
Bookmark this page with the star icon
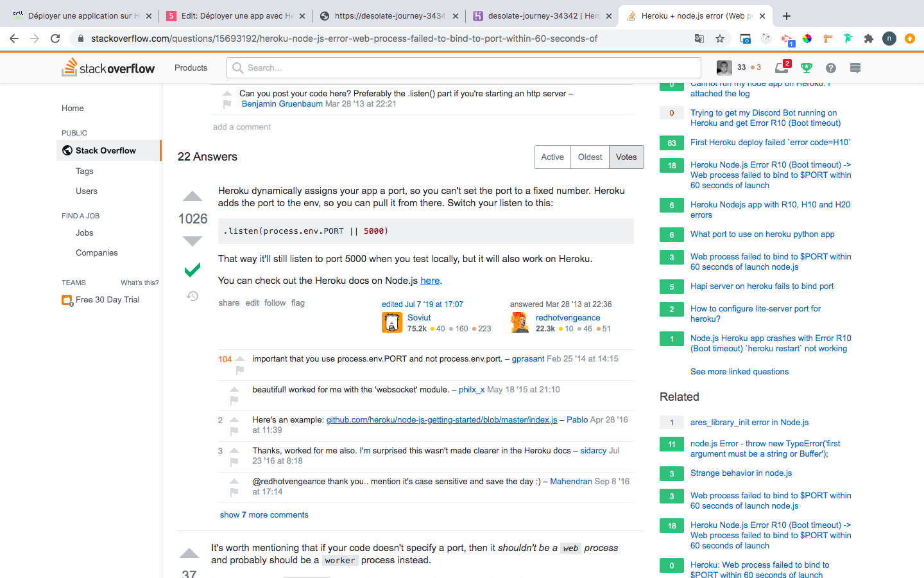point(720,39)
